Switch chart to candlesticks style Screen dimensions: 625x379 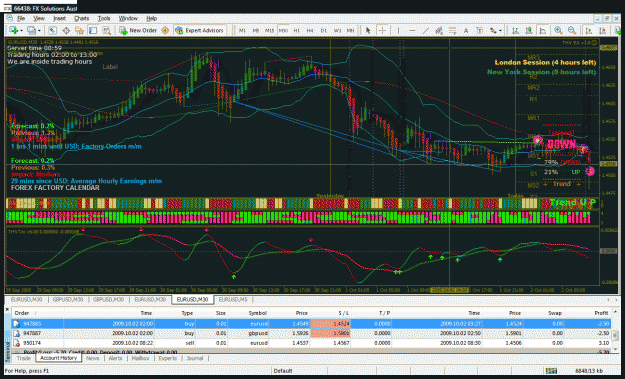coord(529,30)
